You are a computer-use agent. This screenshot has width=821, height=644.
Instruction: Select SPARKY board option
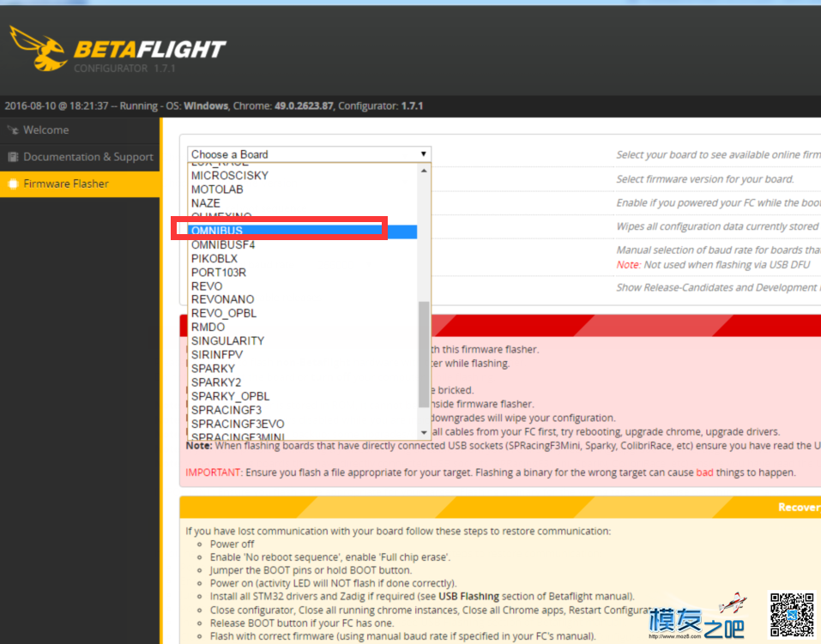(x=303, y=369)
